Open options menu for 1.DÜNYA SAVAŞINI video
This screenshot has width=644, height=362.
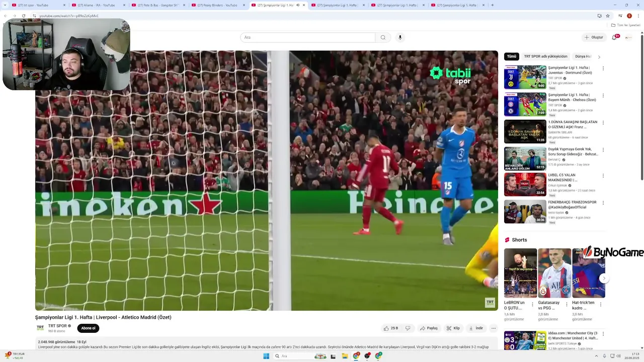tap(603, 123)
